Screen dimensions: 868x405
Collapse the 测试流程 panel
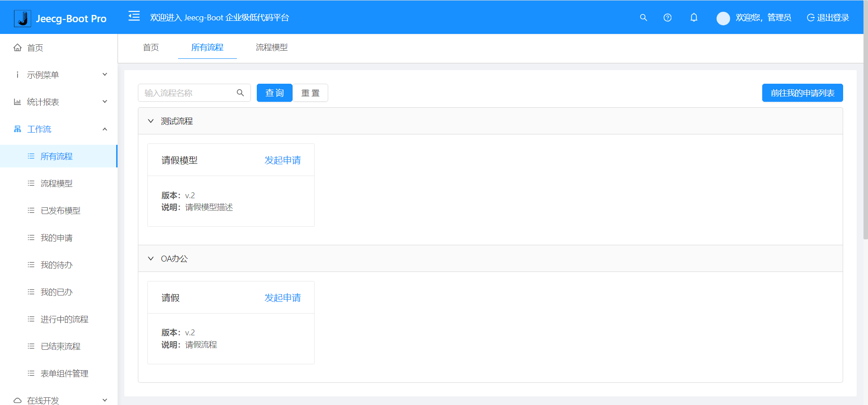click(491, 121)
